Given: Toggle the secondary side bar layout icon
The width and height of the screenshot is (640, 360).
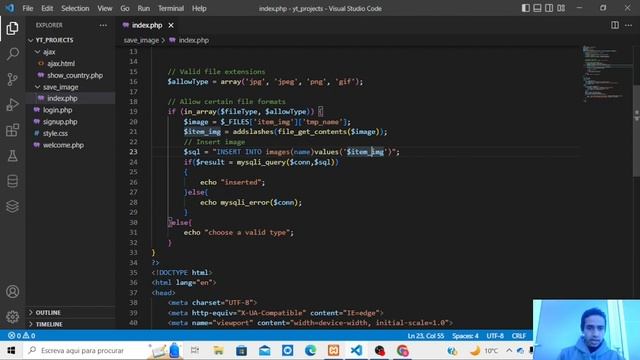Looking at the screenshot, I should (x=549, y=8).
